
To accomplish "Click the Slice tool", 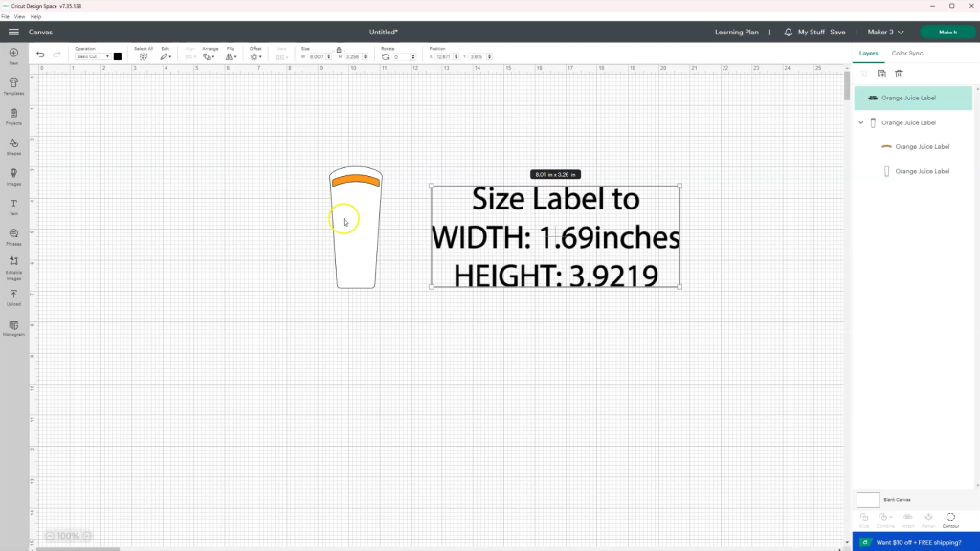I will [x=864, y=519].
